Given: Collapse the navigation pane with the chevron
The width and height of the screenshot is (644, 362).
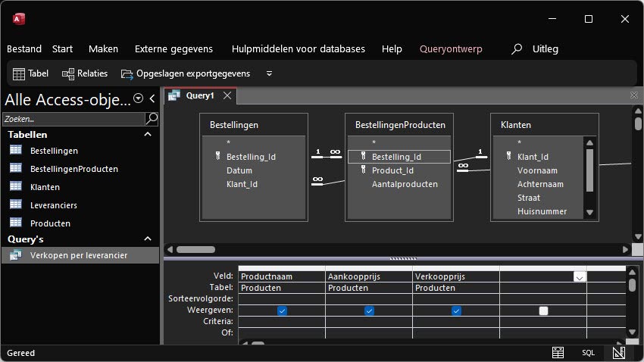Looking at the screenshot, I should 152,98.
